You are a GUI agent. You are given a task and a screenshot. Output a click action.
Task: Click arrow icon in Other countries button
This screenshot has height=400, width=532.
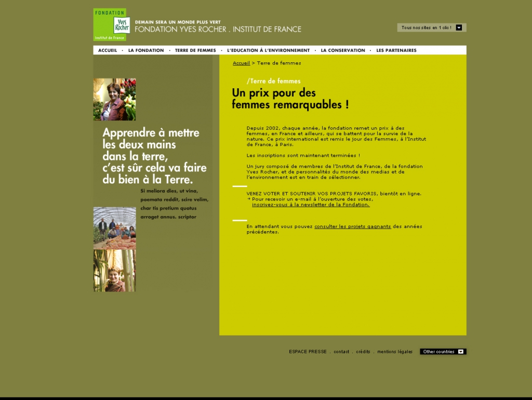[x=461, y=352]
